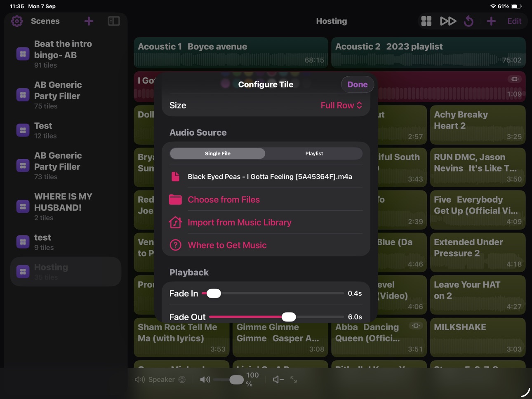Play Extended Under Pressure 2 tile

478,252
